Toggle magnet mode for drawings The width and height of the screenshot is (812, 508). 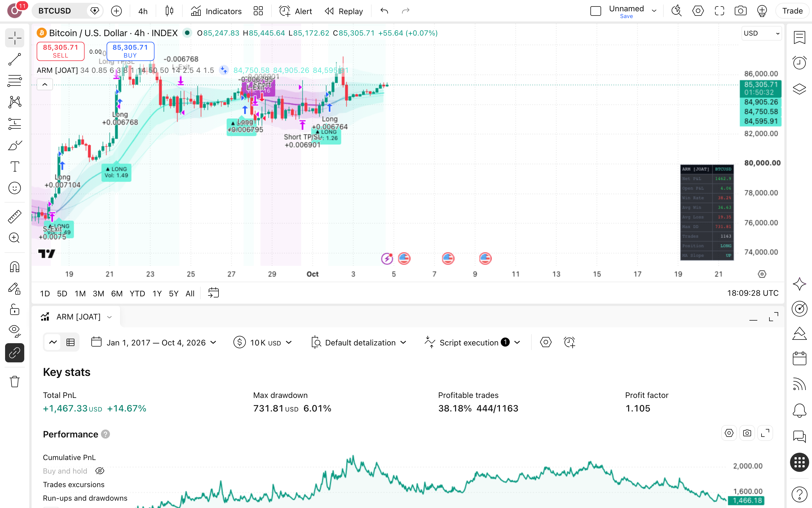(x=15, y=267)
